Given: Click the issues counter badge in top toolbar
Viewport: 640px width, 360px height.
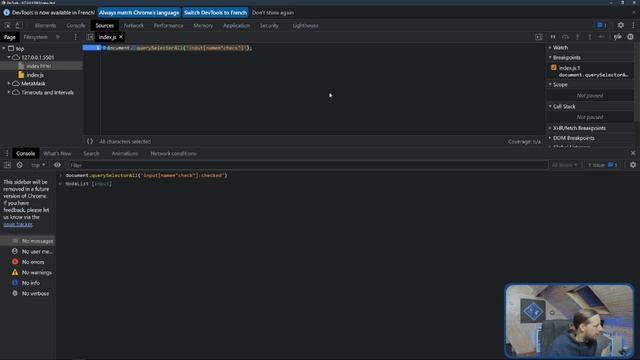Looking at the screenshot, I should click(602, 25).
